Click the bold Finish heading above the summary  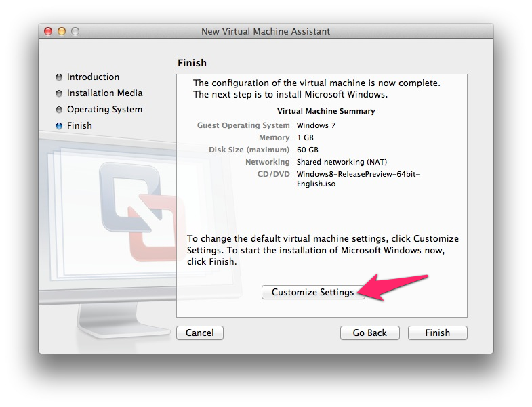click(x=192, y=63)
